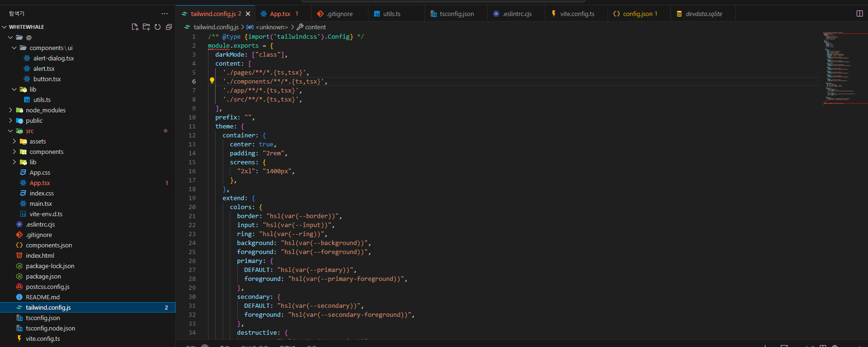This screenshot has height=347, width=868.
Task: Click the New File icon in explorer header
Action: point(135,27)
